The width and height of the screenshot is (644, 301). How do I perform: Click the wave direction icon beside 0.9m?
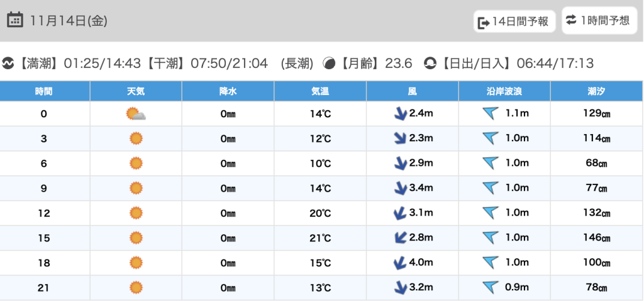click(490, 288)
